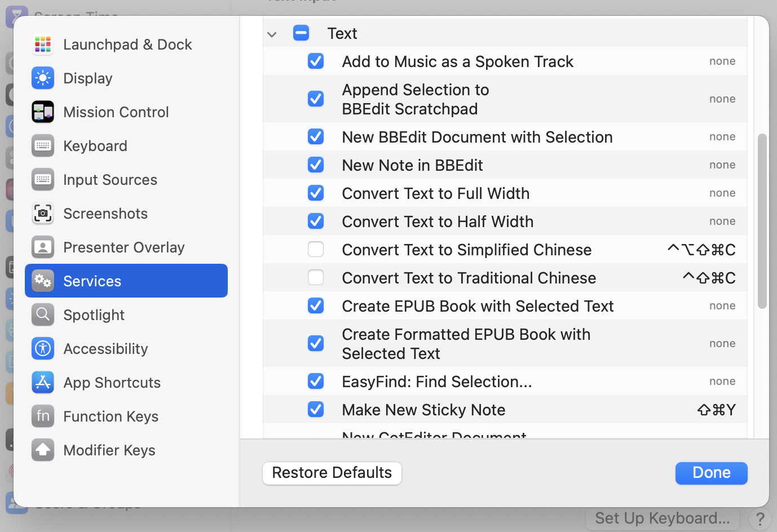Click shortcut for Make New Sticky Note

coord(716,410)
